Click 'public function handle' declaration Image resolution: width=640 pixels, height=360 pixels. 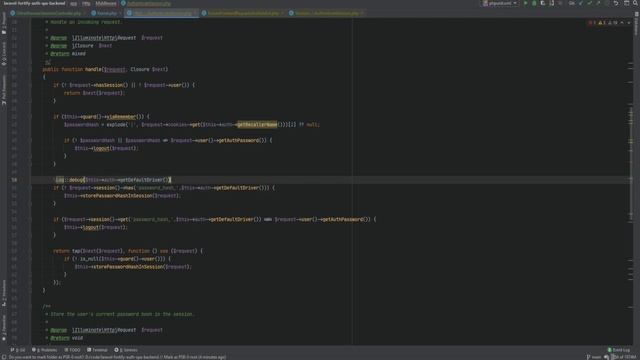[x=105, y=69]
